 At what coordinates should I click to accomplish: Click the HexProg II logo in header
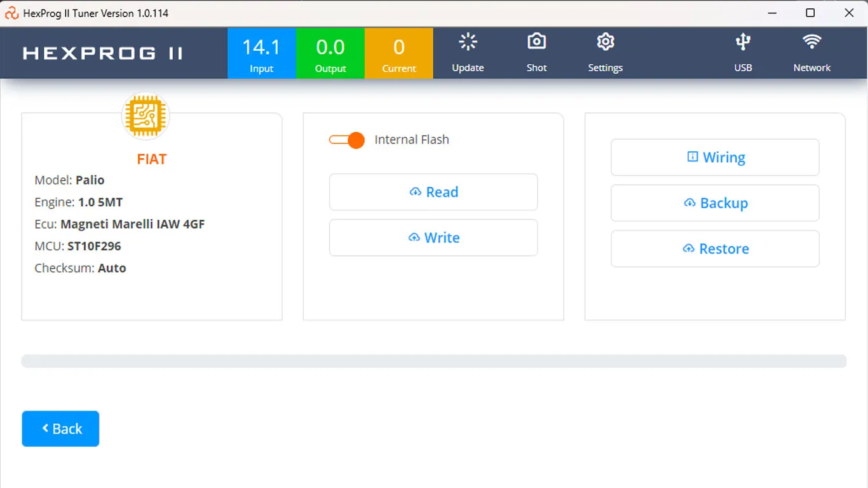(103, 53)
